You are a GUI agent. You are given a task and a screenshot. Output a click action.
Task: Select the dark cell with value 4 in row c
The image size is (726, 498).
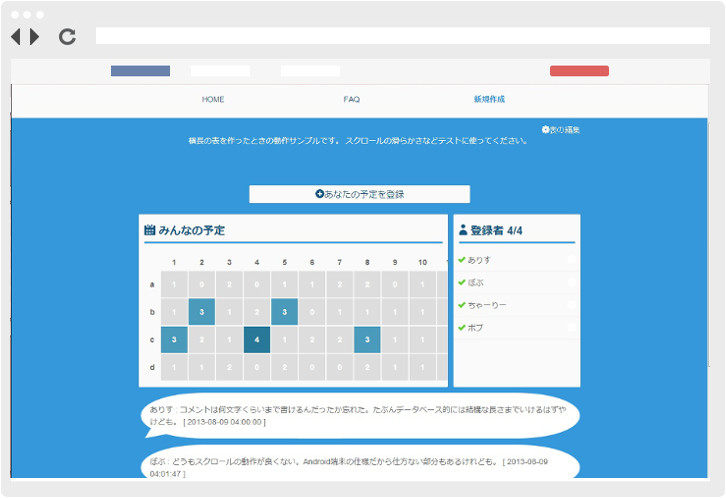257,339
